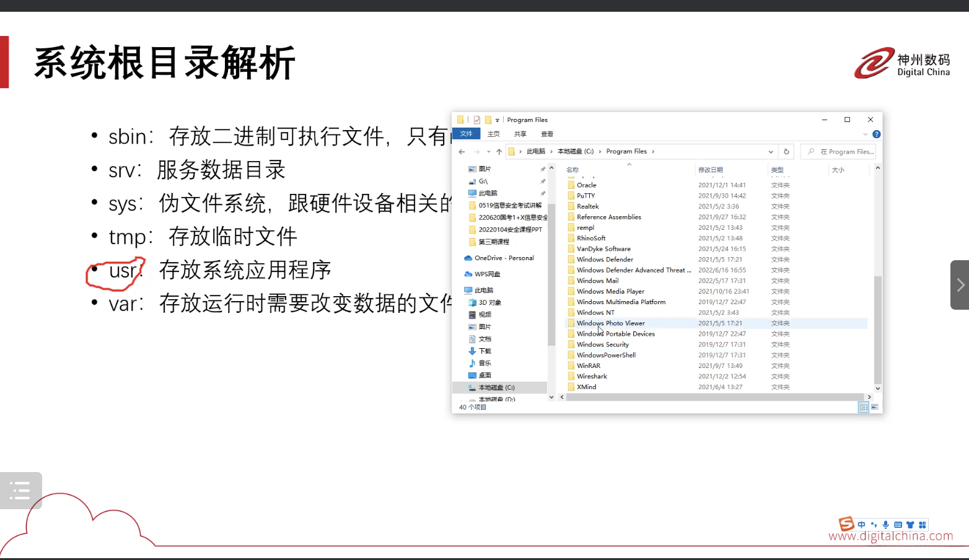Image resolution: width=969 pixels, height=560 pixels.
Task: Click the Back arrow in Explorer
Action: [x=462, y=152]
